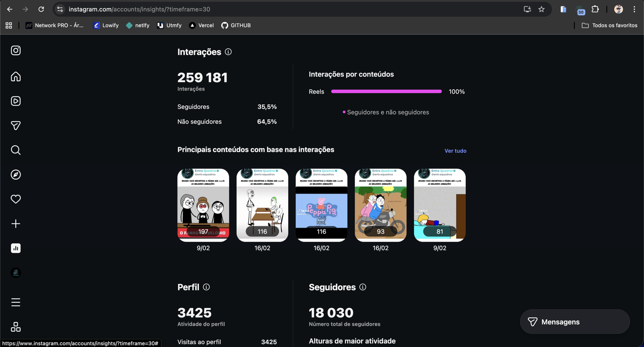Show info about Perfil section
This screenshot has height=347, width=644.
(206, 287)
